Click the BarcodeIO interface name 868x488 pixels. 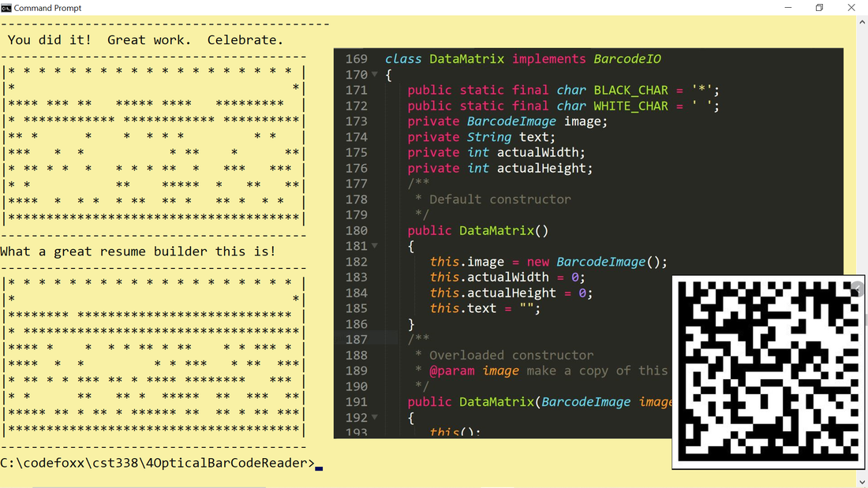tap(627, 59)
